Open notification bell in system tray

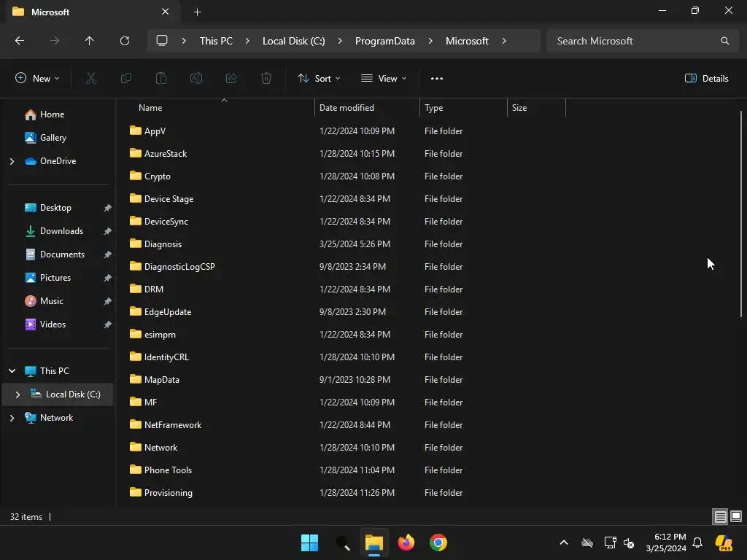tap(697, 542)
